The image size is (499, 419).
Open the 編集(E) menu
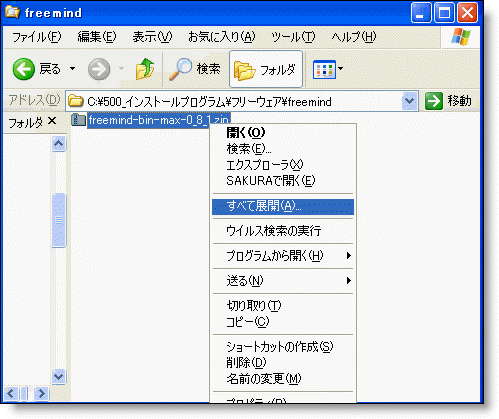pos(97,37)
